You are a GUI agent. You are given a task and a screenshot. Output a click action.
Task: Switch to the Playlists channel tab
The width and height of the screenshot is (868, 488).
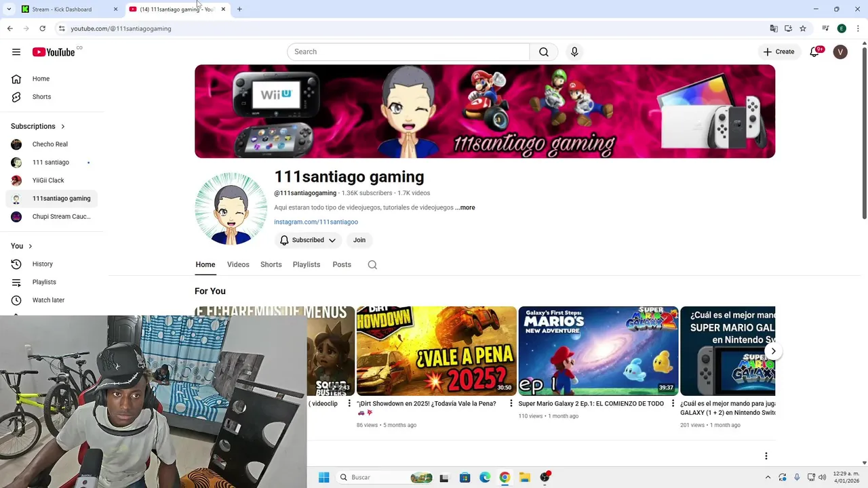tap(307, 264)
